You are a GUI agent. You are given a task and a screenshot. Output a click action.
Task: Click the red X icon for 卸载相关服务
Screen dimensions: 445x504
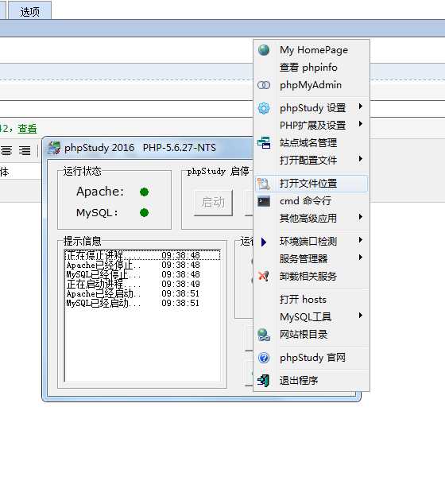264,276
